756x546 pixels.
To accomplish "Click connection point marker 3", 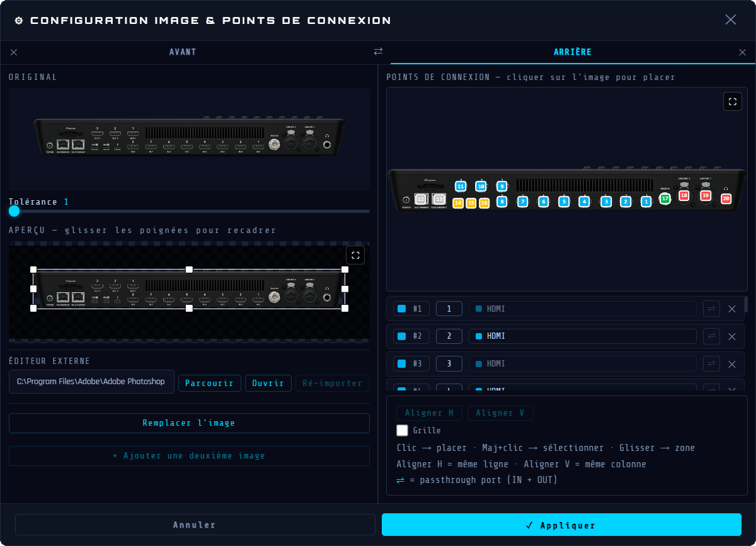I will (605, 202).
